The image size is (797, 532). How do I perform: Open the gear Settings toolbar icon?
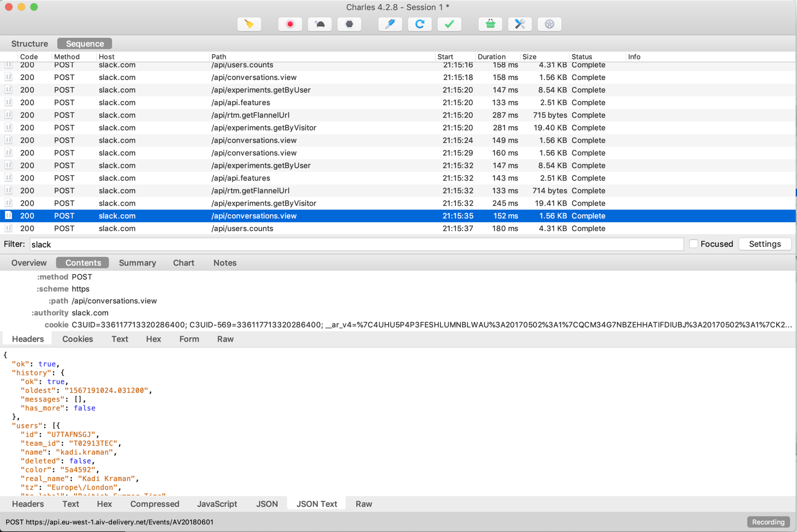pyautogui.click(x=549, y=24)
